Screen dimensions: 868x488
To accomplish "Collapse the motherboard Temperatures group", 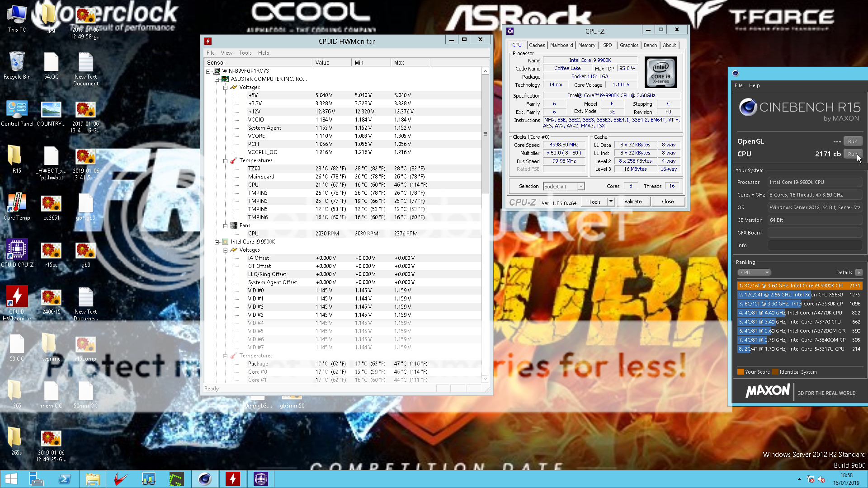I will (225, 160).
